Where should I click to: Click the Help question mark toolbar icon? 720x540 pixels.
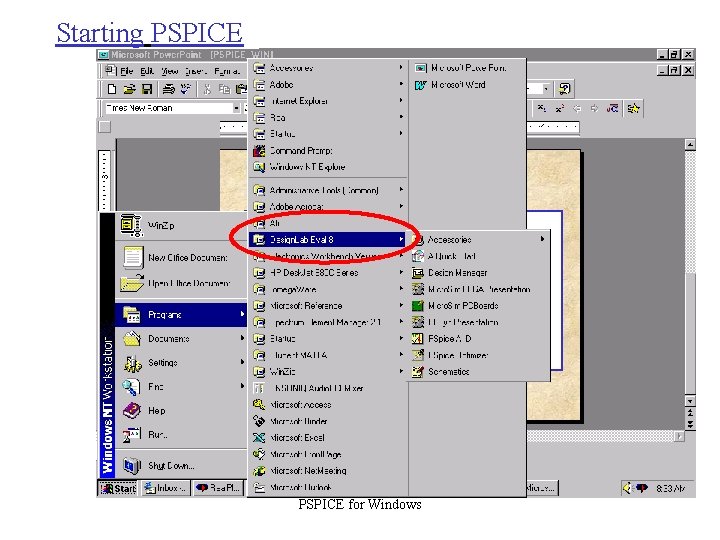(564, 88)
